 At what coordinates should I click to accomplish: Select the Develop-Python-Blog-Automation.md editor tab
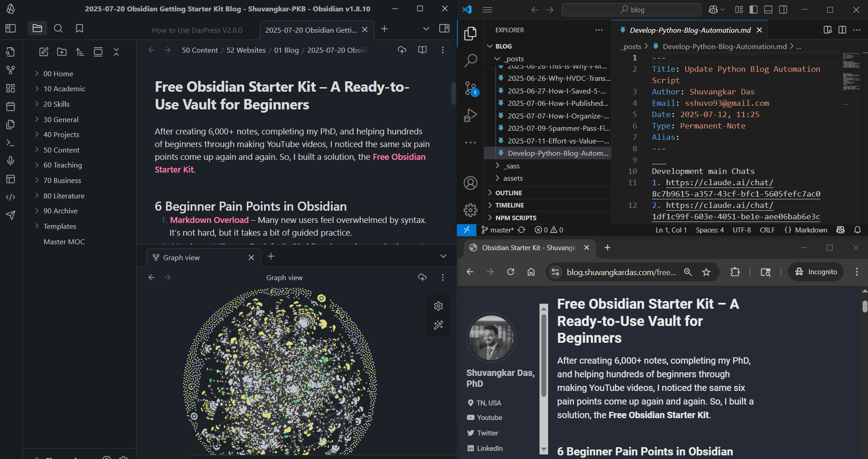[690, 30]
